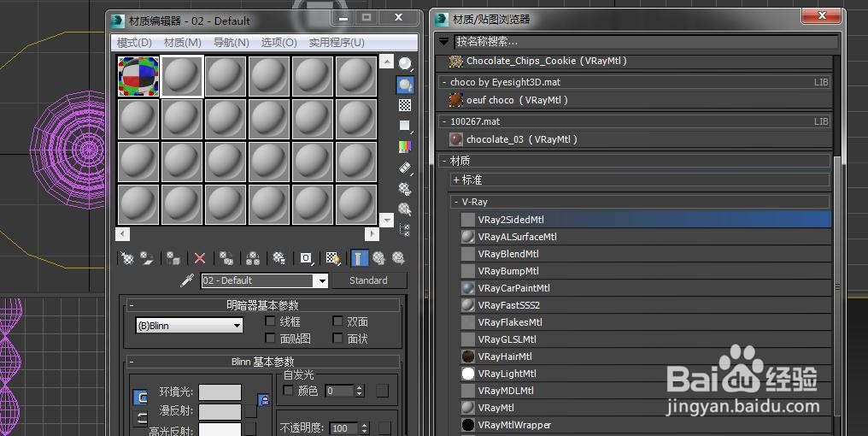The image size is (868, 436).
Task: Click the Get Material icon
Action: click(127, 258)
